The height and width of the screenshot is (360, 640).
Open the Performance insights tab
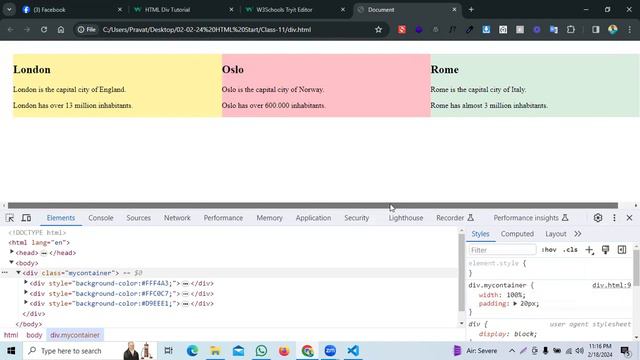point(531,218)
